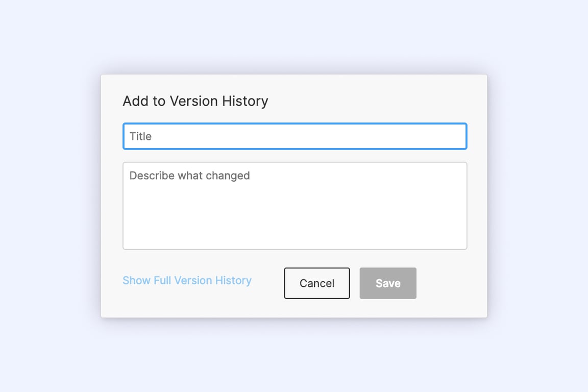Choose the outlined Cancel button

tap(317, 283)
